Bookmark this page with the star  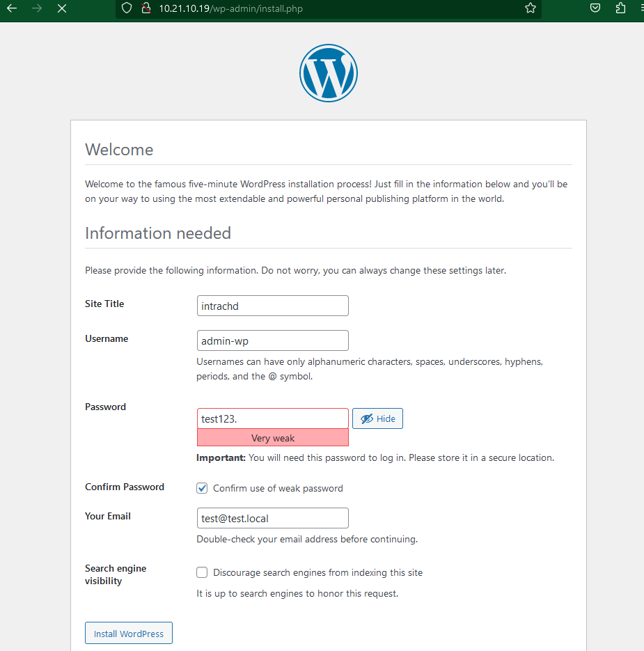click(x=531, y=8)
